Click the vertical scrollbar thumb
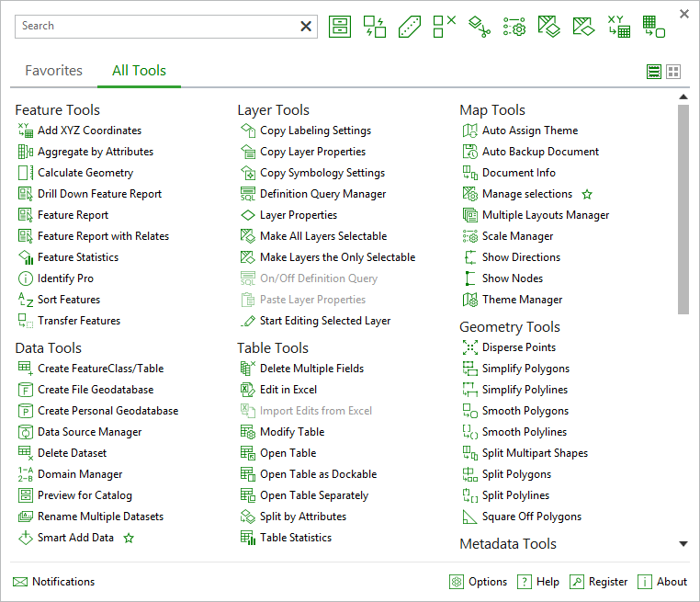Viewport: 700px width, 602px height. coord(683,210)
